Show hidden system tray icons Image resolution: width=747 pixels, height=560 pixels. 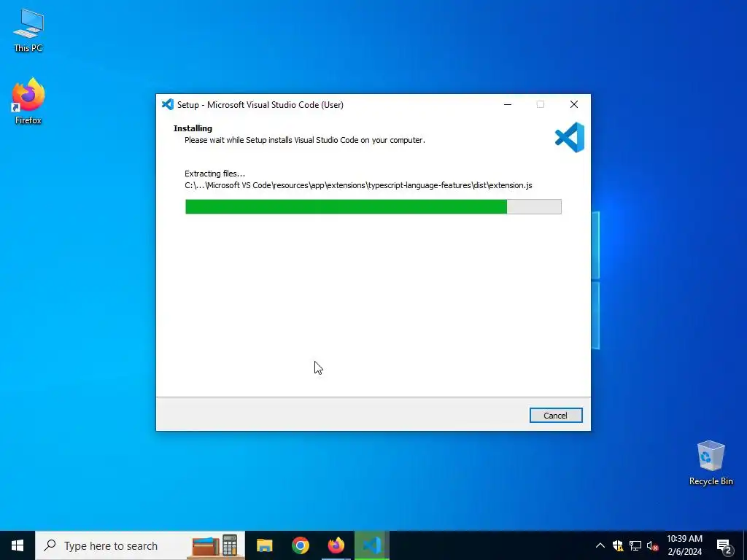pyautogui.click(x=600, y=545)
